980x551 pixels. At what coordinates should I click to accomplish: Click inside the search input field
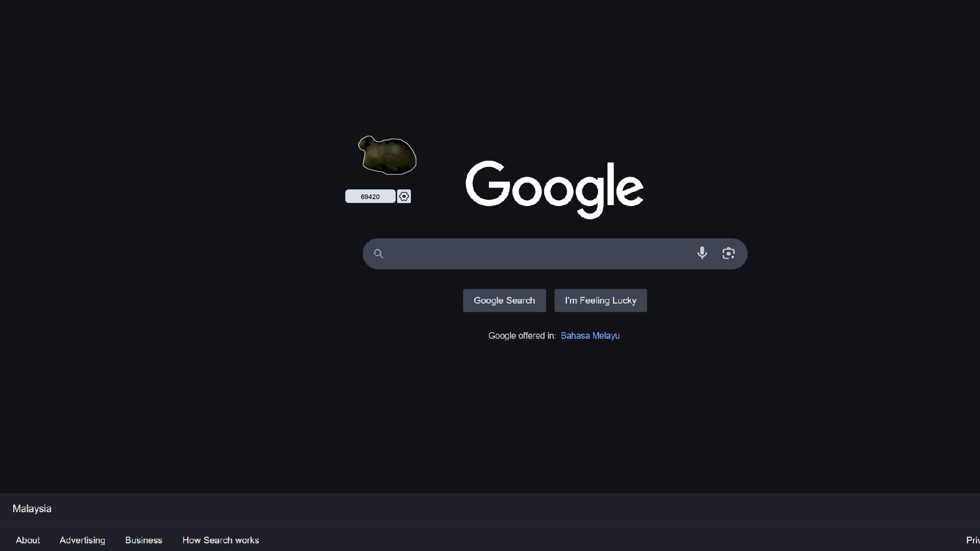[x=536, y=253]
